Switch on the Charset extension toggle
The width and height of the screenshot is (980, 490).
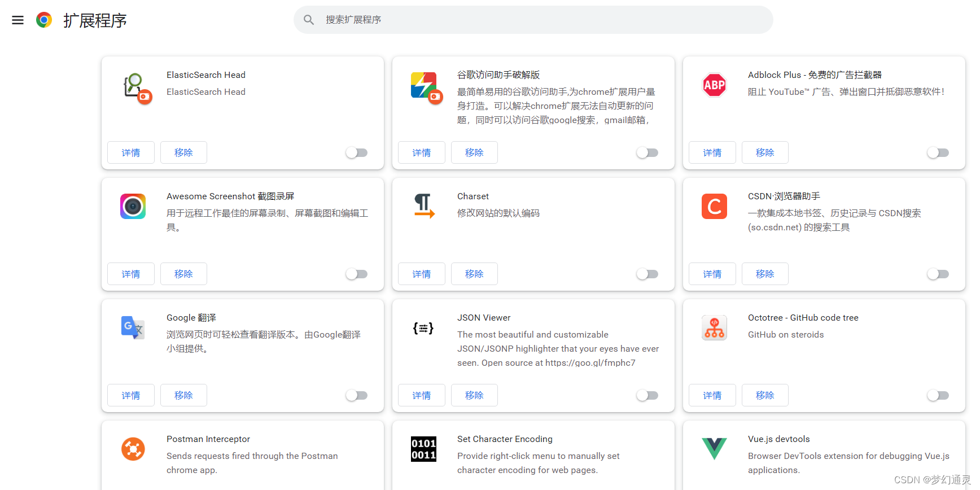pyautogui.click(x=648, y=274)
